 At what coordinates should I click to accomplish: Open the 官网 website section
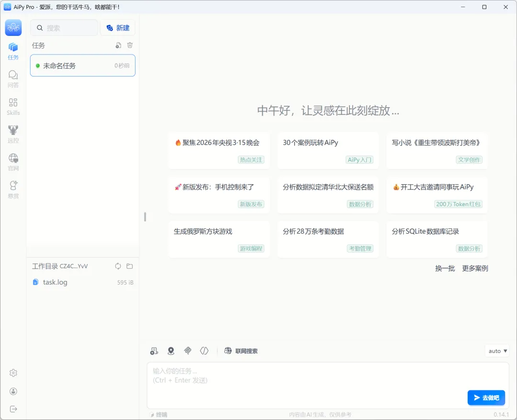13,162
